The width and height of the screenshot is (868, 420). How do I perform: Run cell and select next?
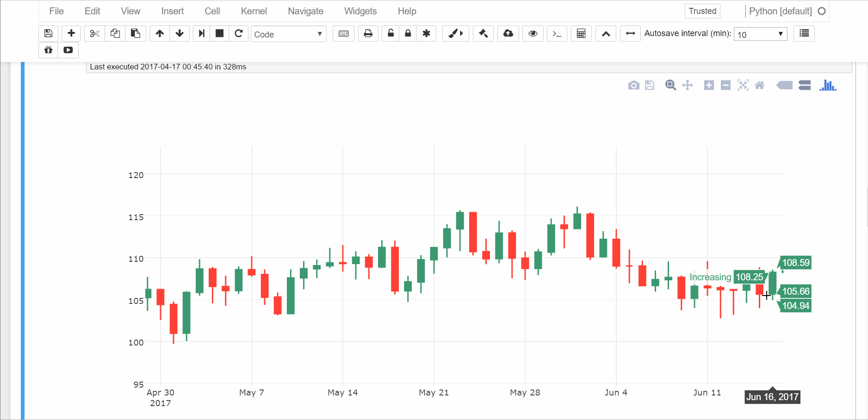(201, 33)
